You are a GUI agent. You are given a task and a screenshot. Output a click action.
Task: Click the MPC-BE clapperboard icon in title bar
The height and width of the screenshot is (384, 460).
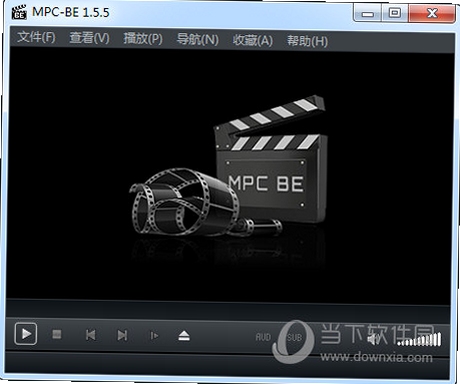tap(19, 12)
